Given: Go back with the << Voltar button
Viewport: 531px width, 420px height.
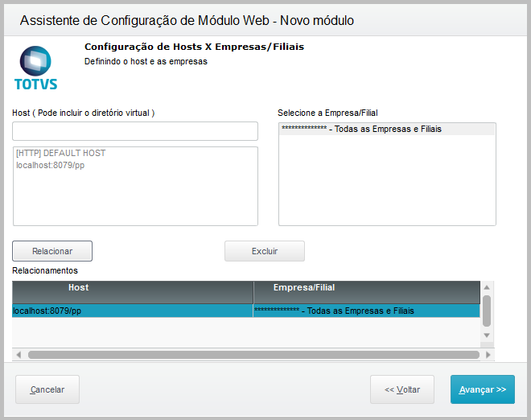Looking at the screenshot, I should coord(402,389).
